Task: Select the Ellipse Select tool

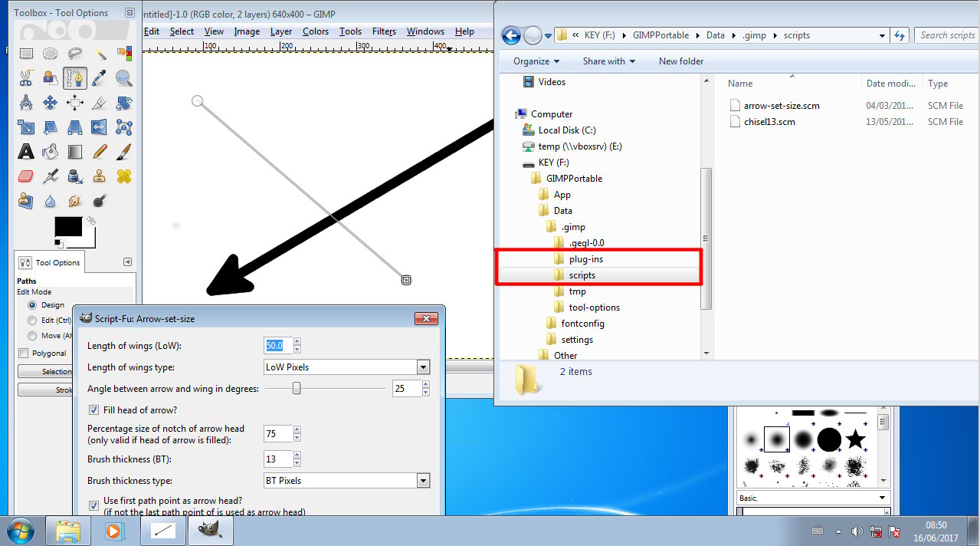Action: (x=51, y=54)
